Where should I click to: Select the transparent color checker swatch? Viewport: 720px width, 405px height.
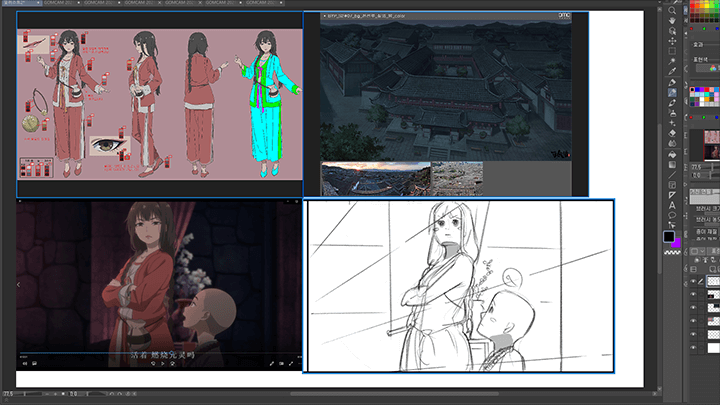click(672, 252)
